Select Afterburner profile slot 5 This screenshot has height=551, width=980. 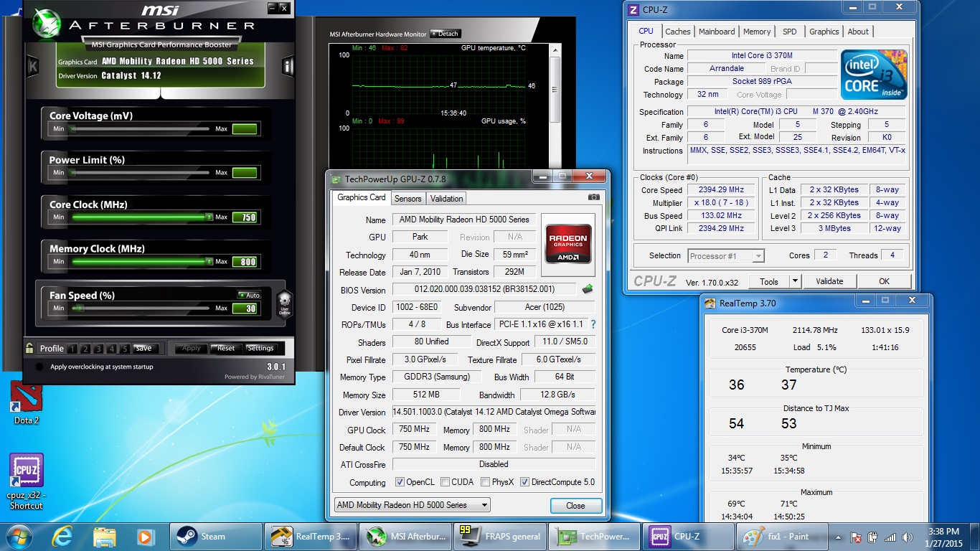click(x=125, y=349)
